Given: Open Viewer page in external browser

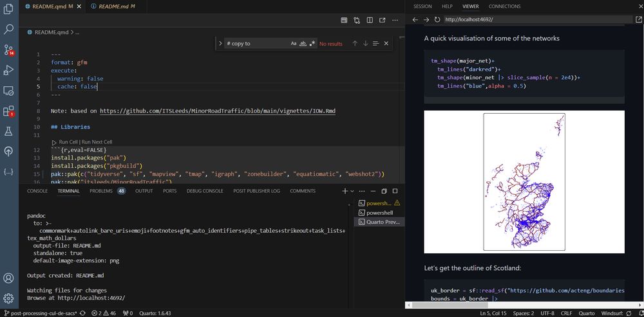Looking at the screenshot, I should 638,20.
